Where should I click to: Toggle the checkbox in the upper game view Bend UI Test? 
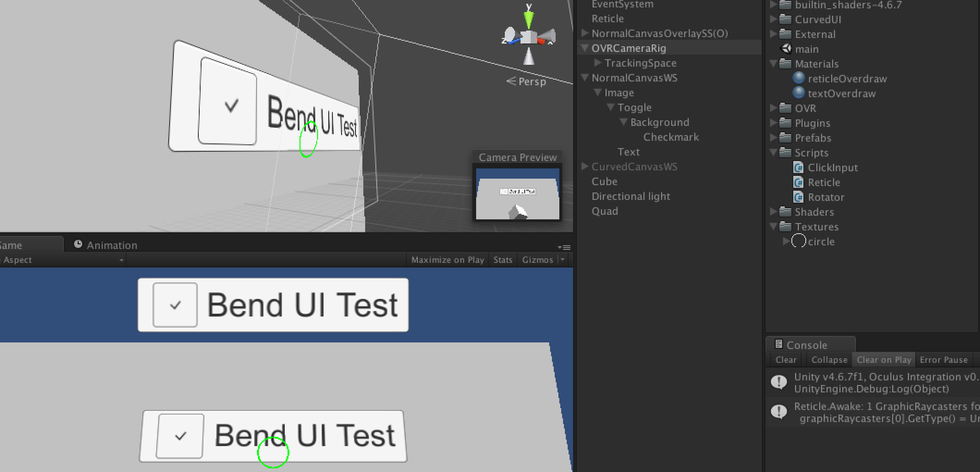tap(175, 305)
